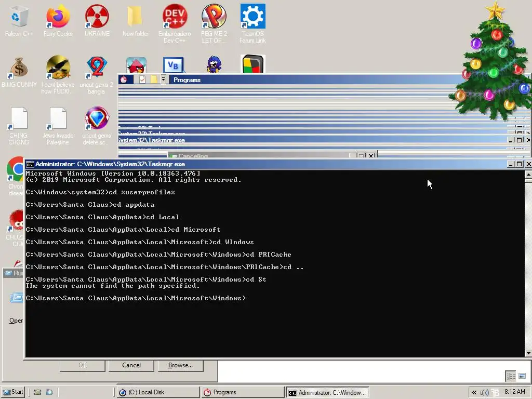The height and width of the screenshot is (399, 532).
Task: Select the VB Visual Basic desktop icon
Action: (x=174, y=65)
